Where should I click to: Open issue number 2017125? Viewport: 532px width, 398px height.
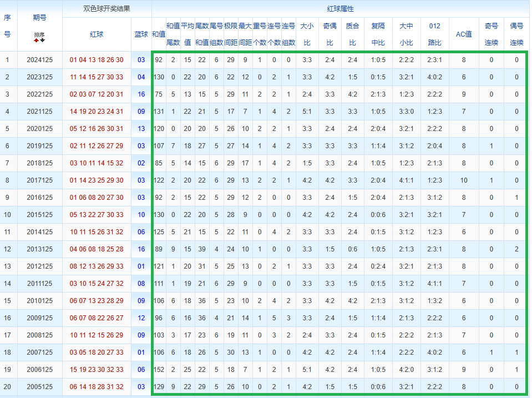(x=39, y=180)
